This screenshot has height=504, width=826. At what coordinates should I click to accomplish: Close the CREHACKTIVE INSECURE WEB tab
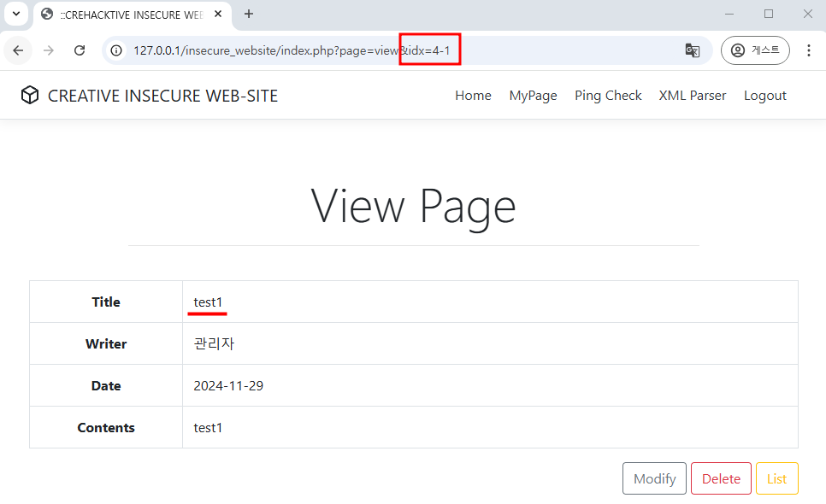[x=218, y=15]
